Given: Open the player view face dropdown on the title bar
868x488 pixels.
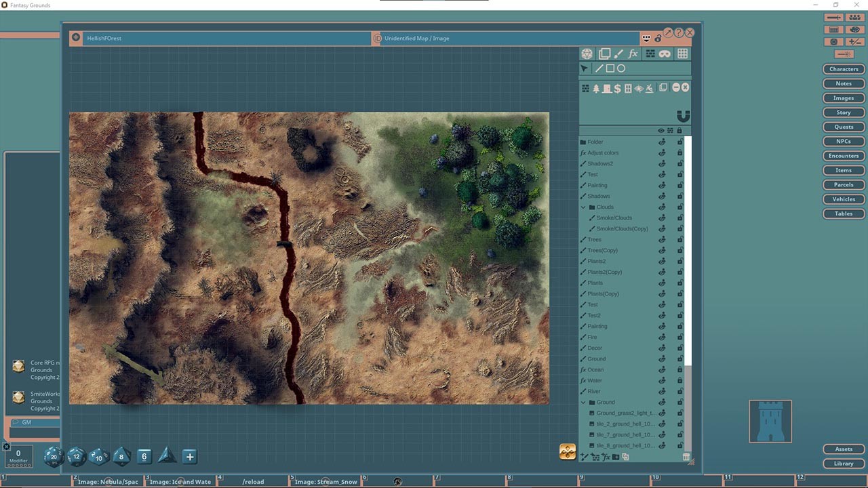Looking at the screenshot, I should pyautogui.click(x=646, y=39).
